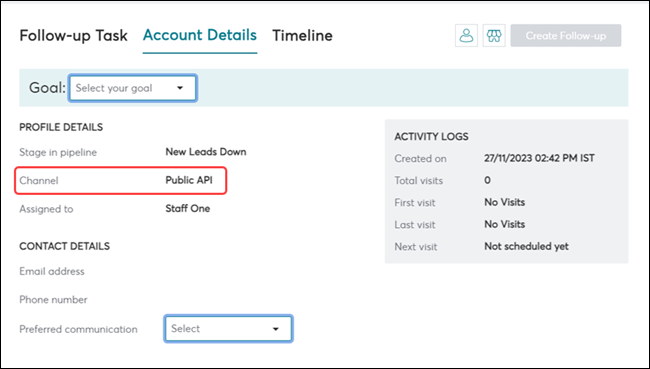Click 'No Visits' next to First visit
This screenshot has height=369, width=650.
tap(504, 202)
